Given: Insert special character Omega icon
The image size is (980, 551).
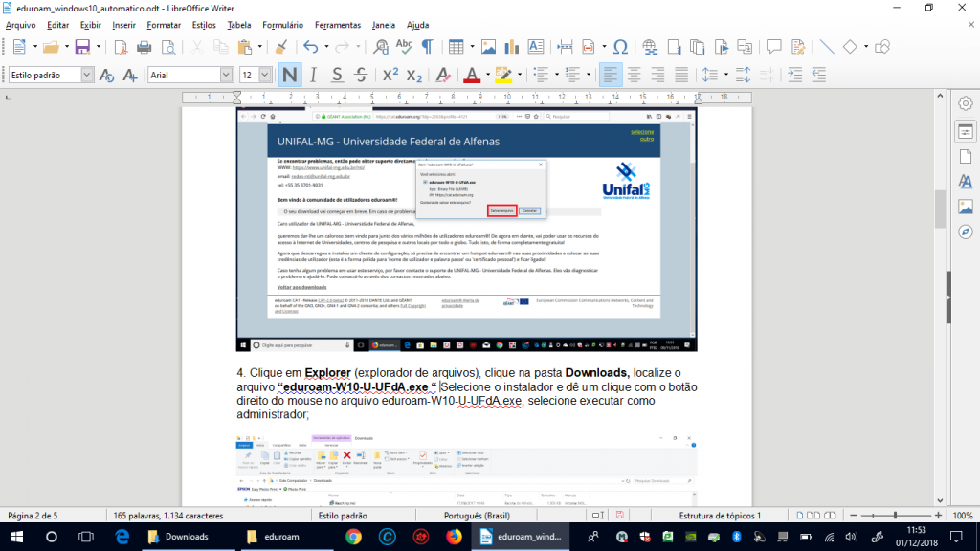Looking at the screenshot, I should coord(620,47).
